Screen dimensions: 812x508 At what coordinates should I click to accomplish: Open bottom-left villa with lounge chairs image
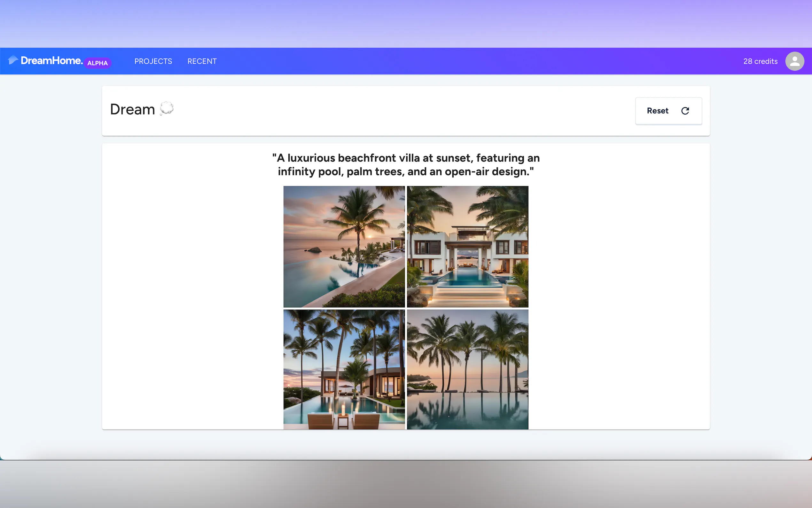344,369
